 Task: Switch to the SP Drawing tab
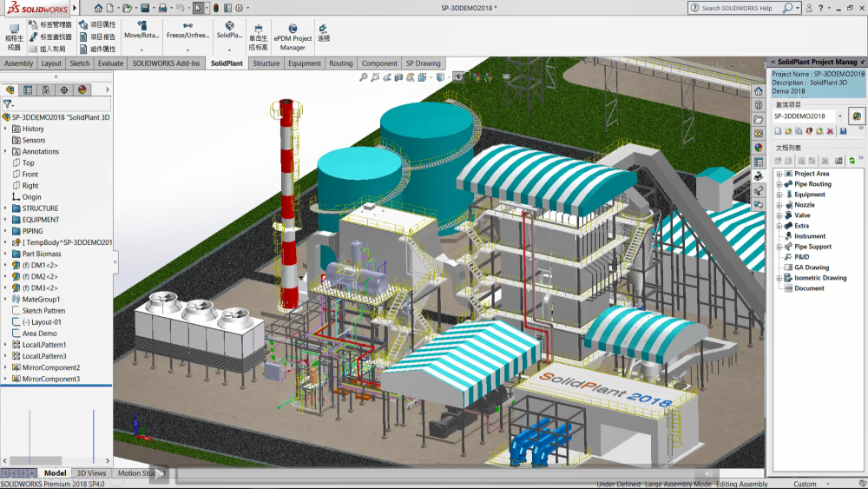(x=424, y=63)
